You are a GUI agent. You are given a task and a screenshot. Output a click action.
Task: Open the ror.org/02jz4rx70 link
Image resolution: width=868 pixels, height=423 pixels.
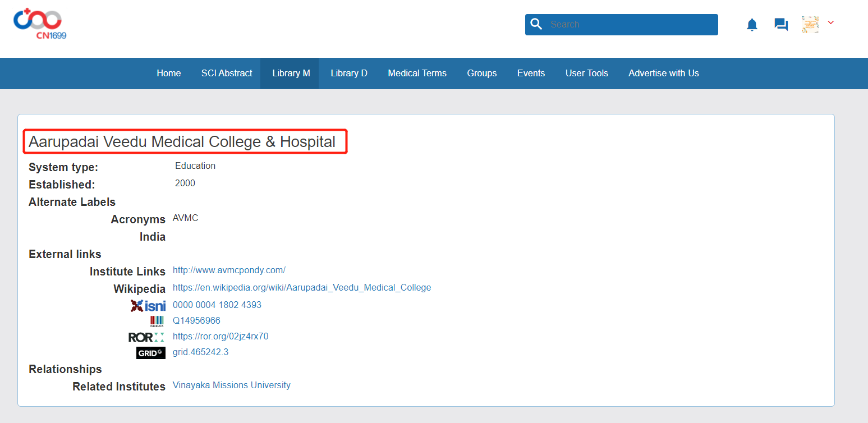click(221, 337)
